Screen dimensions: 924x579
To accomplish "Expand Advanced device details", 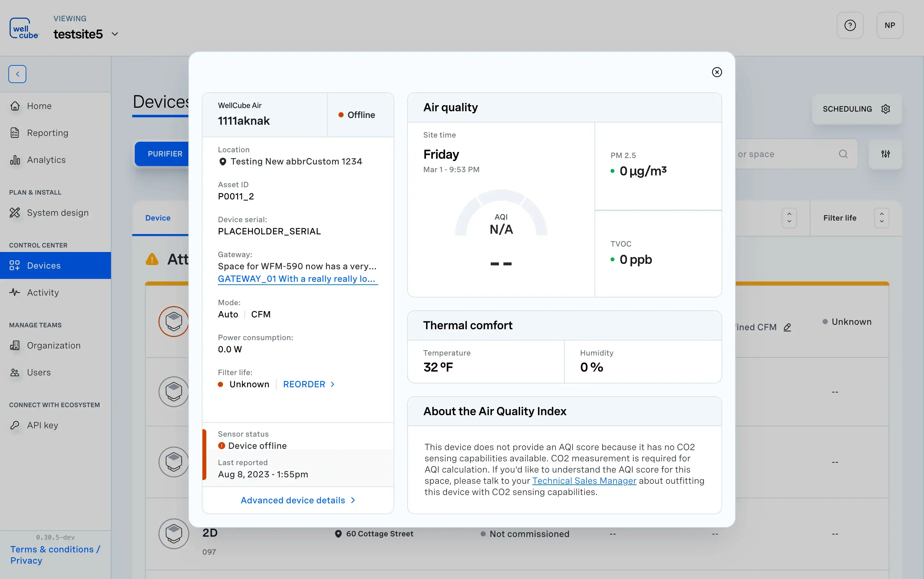I will (x=297, y=500).
